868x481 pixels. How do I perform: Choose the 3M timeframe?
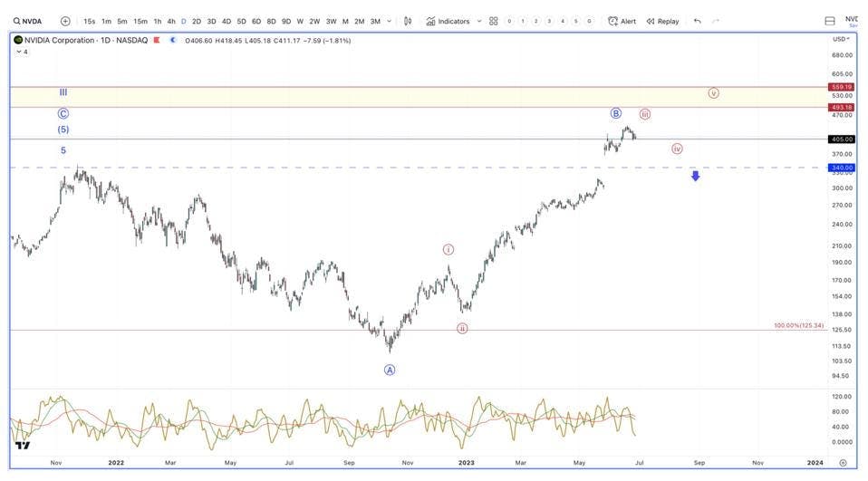(x=375, y=21)
